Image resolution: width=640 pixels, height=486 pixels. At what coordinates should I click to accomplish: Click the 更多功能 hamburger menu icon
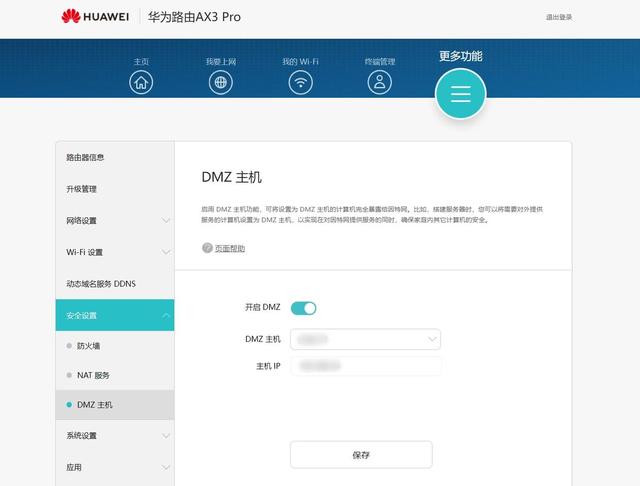[x=460, y=94]
